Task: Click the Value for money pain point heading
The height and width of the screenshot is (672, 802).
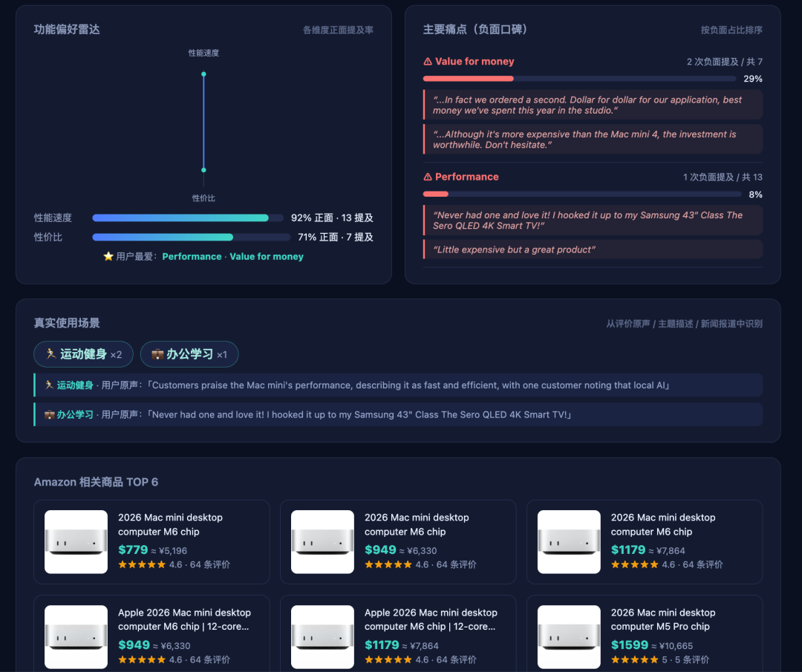Action: pyautogui.click(x=474, y=62)
